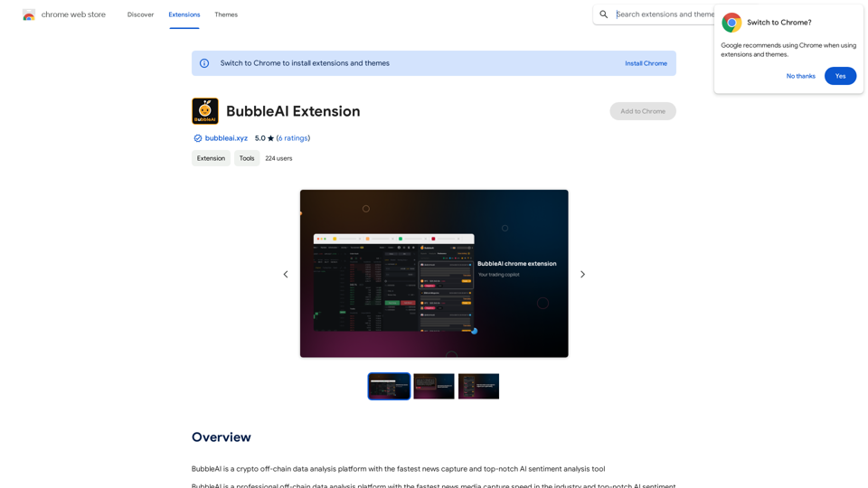The width and height of the screenshot is (868, 488).
Task: Click the "224 users" text
Action: point(278,158)
